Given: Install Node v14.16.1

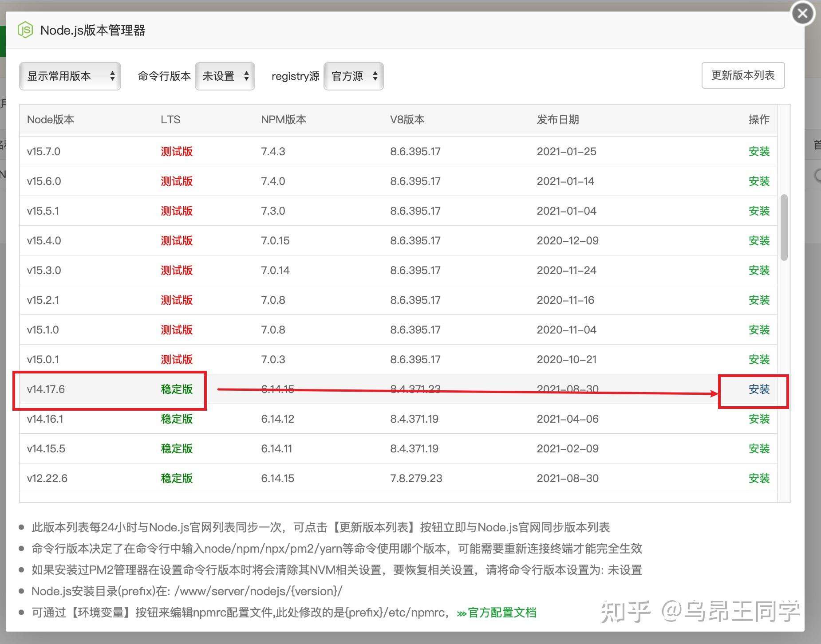Looking at the screenshot, I should pos(759,419).
